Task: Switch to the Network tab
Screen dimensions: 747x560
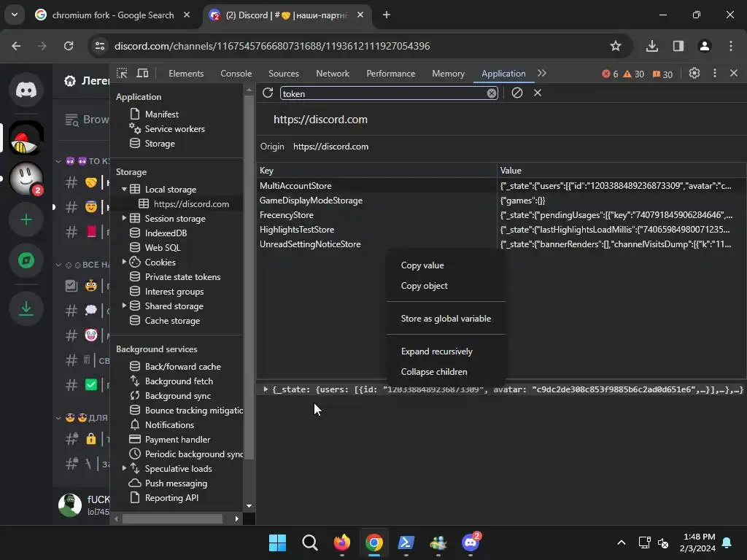Action: 333,74
